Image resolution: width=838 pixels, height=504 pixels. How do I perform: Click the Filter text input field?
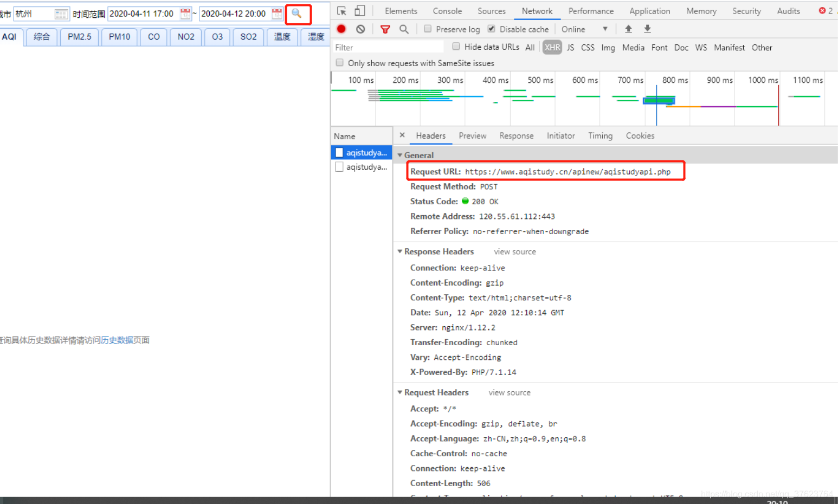point(388,48)
